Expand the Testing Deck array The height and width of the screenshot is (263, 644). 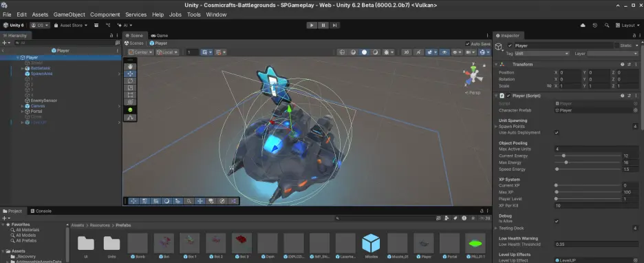[x=496, y=228]
